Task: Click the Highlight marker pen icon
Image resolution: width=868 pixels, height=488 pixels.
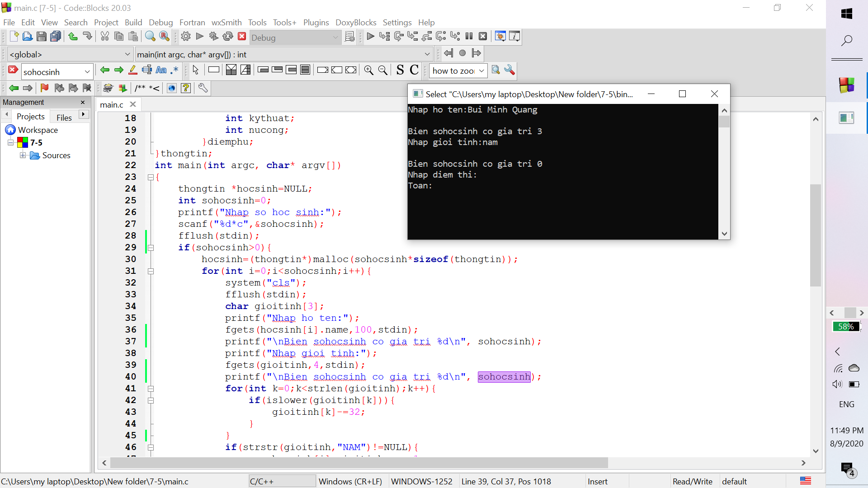Action: click(x=132, y=70)
